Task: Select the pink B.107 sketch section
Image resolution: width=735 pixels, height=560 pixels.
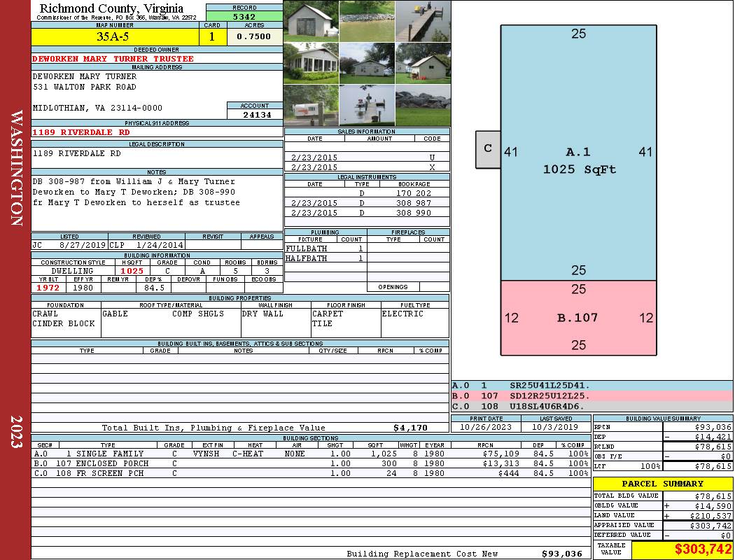Action: tap(578, 318)
